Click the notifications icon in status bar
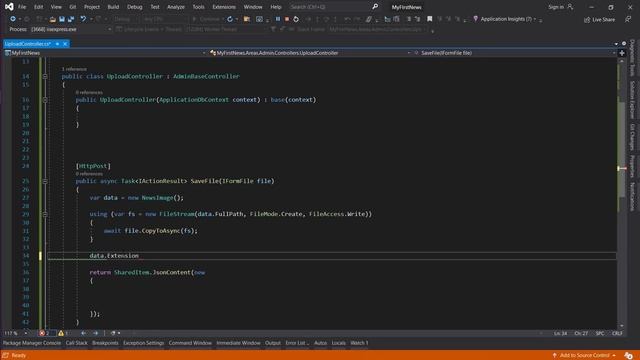 (628, 356)
